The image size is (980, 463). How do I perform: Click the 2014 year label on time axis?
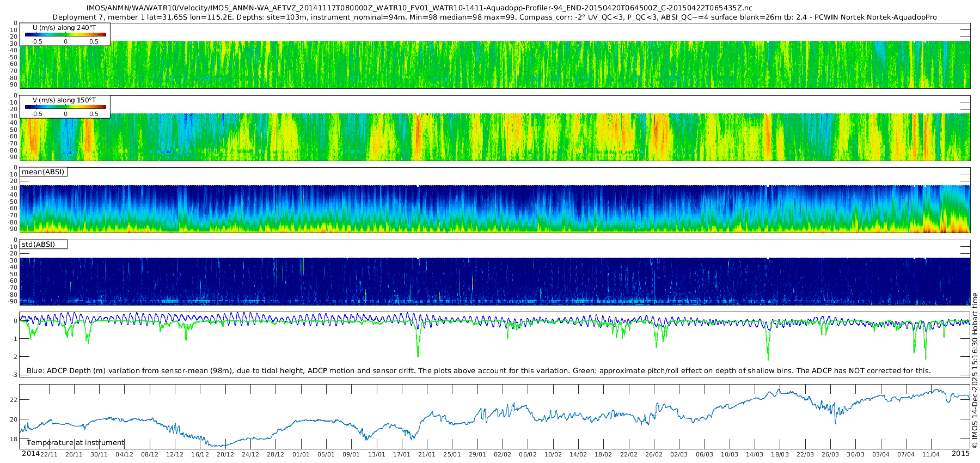[30, 454]
